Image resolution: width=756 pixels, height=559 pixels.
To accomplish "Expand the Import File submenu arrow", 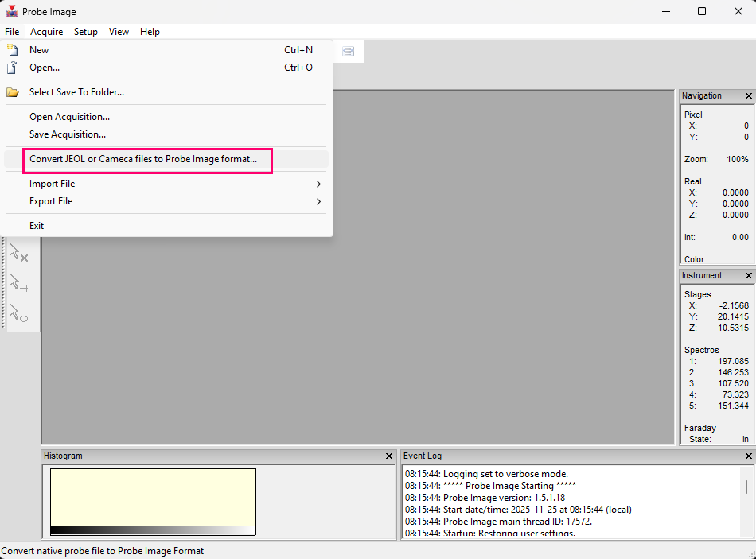I will (318, 184).
